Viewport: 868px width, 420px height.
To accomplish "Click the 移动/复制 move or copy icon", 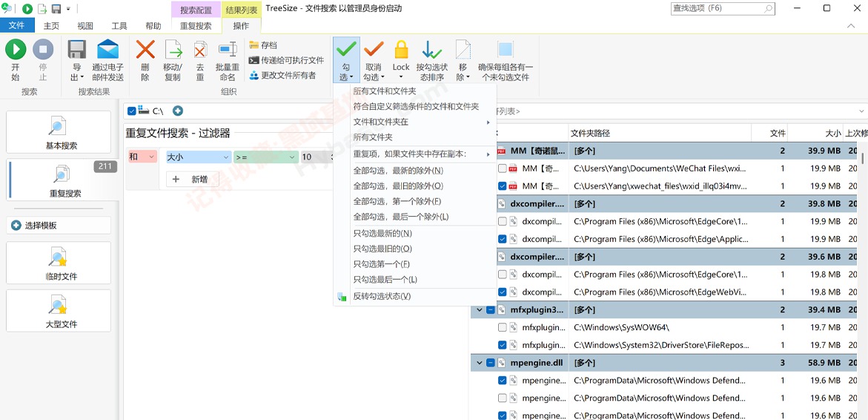I will 173,49.
